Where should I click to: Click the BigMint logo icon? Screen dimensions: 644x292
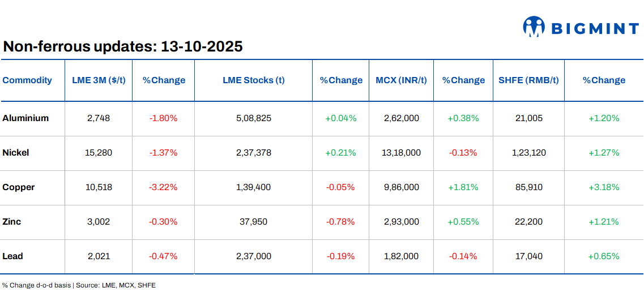(534, 26)
